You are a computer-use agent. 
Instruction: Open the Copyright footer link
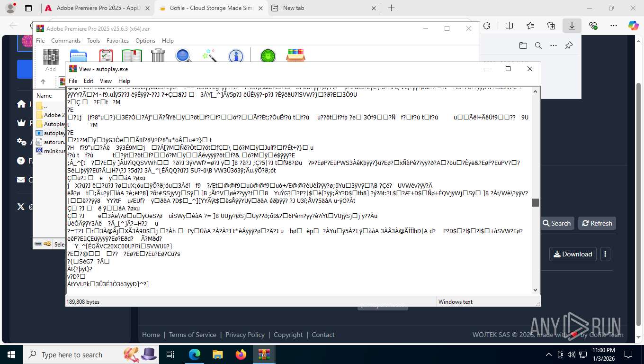point(288,335)
